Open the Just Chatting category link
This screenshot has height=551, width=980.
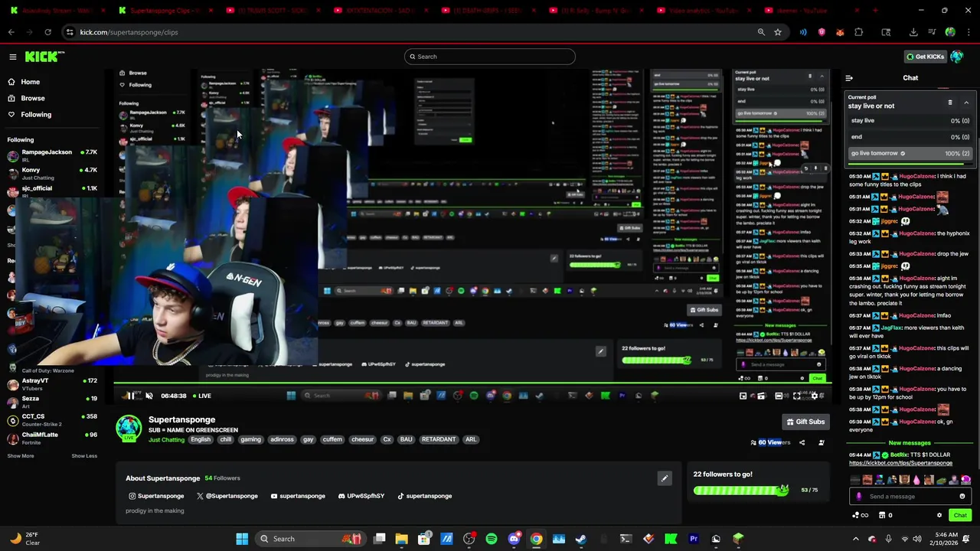[166, 440]
